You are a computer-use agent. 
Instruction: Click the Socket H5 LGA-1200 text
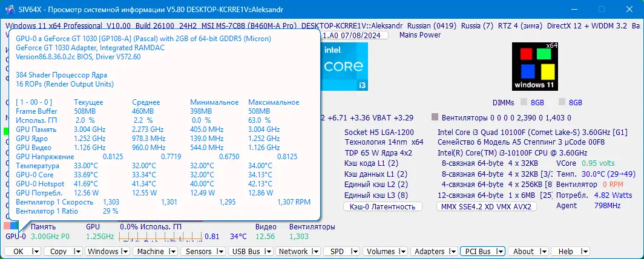click(379, 132)
